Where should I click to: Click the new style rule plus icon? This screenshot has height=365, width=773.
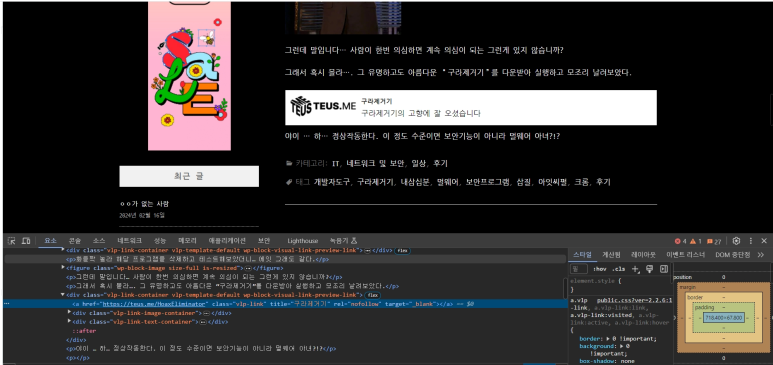[635, 269]
